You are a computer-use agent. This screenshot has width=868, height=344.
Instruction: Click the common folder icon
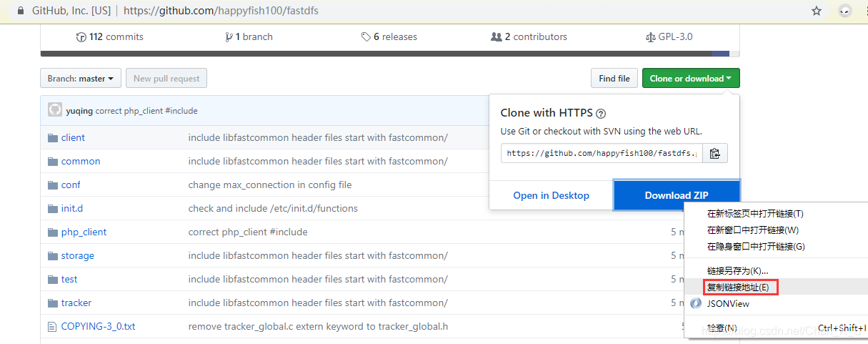pyautogui.click(x=52, y=162)
